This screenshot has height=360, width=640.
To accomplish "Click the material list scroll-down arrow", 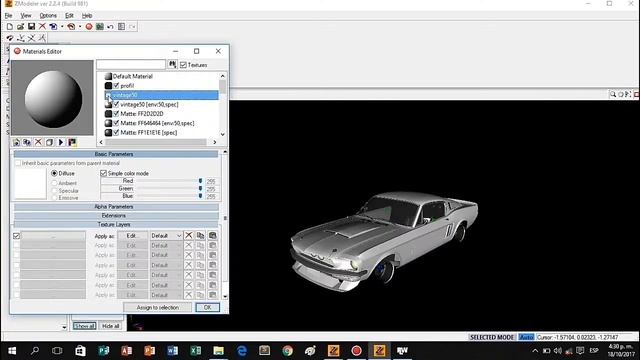I will click(222, 134).
